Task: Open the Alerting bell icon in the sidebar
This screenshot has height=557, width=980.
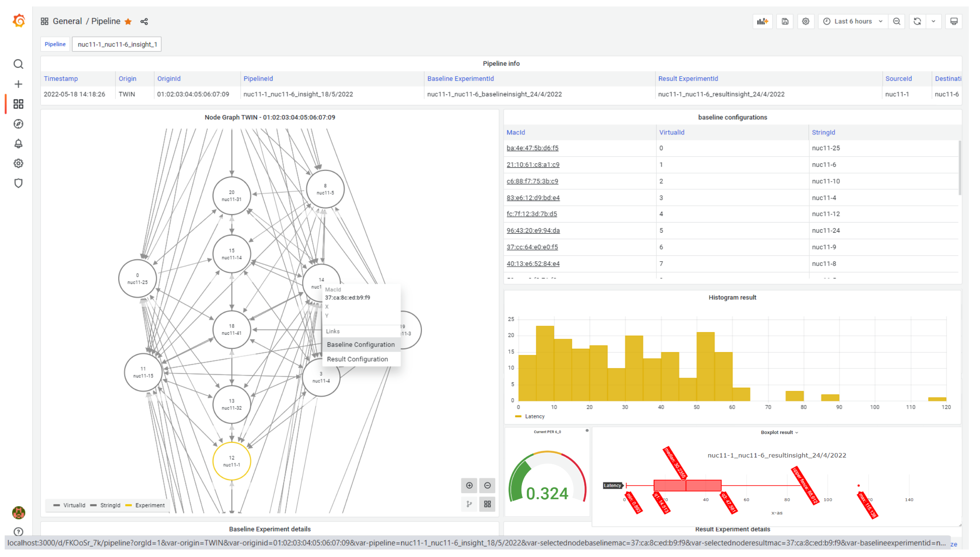Action: pyautogui.click(x=18, y=144)
